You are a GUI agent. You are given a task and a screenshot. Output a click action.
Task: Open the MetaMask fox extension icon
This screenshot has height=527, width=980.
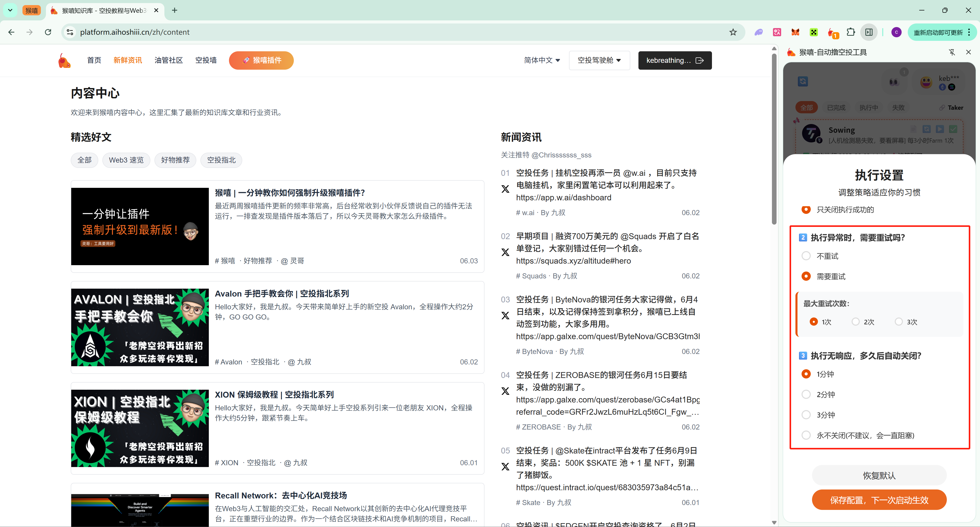pos(795,32)
